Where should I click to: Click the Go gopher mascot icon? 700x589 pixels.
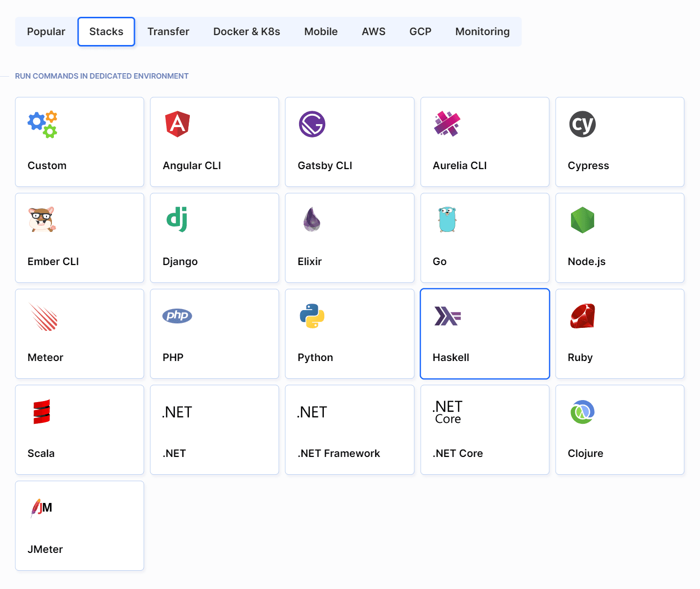coord(447,220)
